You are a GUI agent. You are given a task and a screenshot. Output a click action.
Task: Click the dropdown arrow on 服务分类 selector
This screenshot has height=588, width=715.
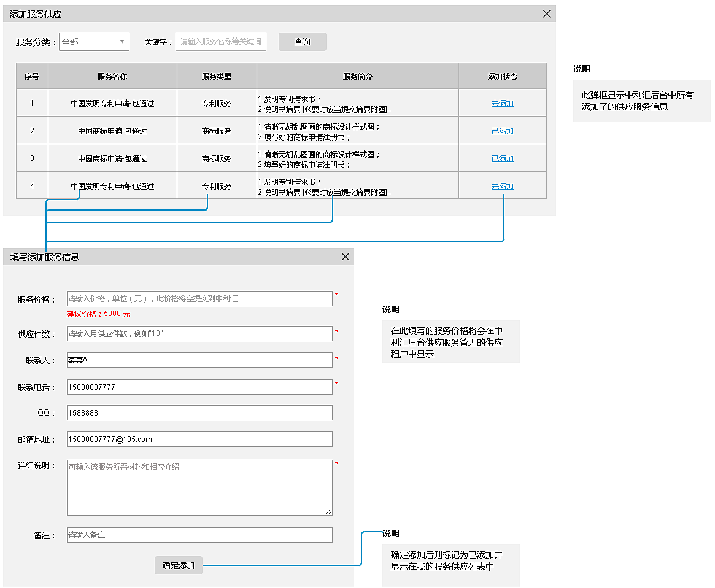click(x=122, y=42)
